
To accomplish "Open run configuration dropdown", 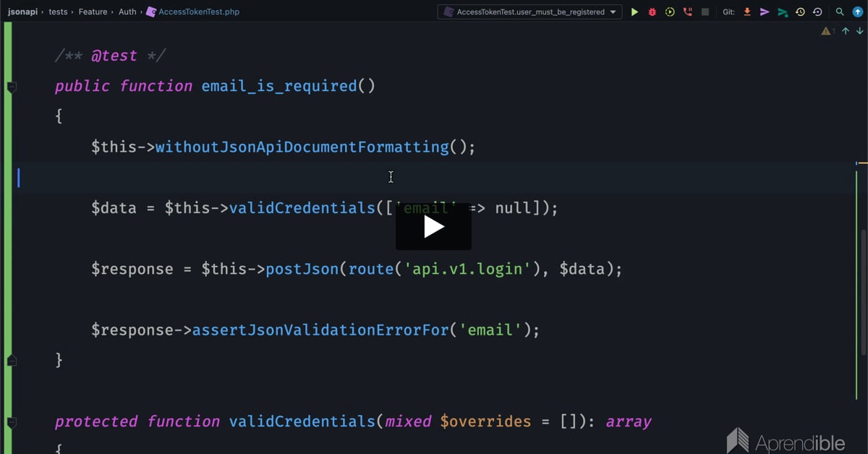I will pyautogui.click(x=529, y=12).
